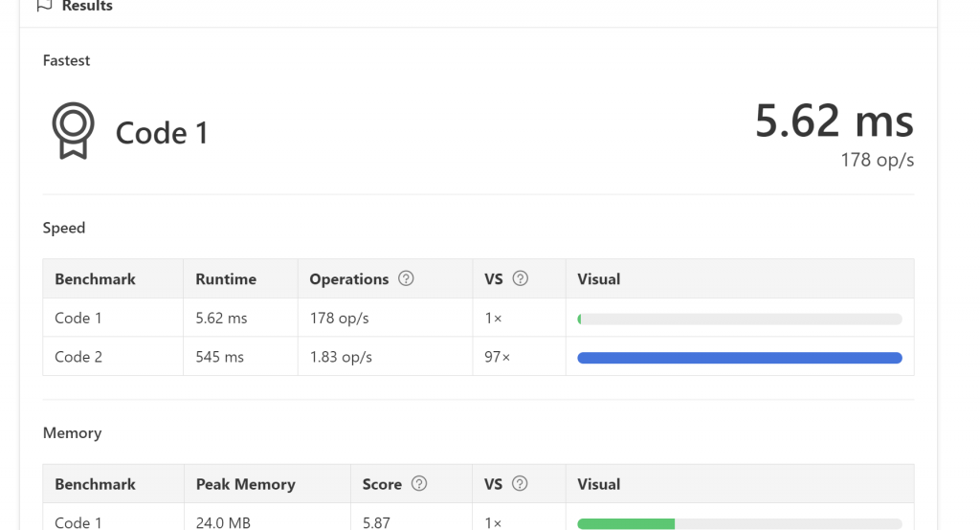Click the flag icon beside Results
Viewport: 980px width, 530px height.
point(44,6)
